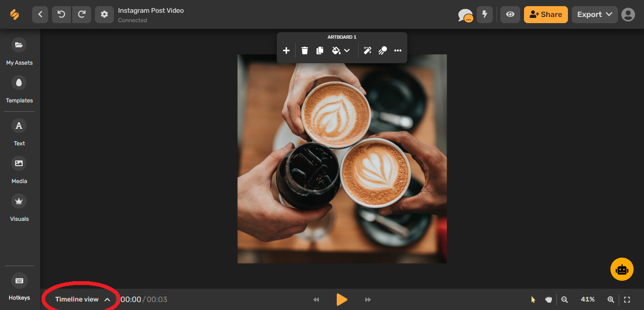This screenshot has width=644, height=310.
Task: Click the lightning bolt quick actions icon
Action: pyautogui.click(x=485, y=15)
